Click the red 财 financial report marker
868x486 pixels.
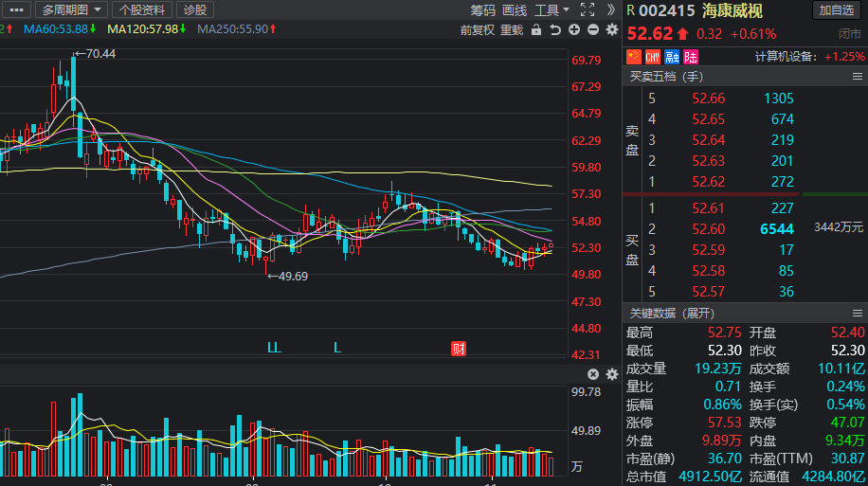point(459,349)
